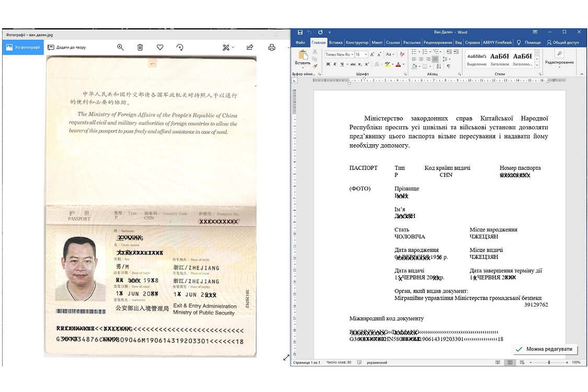Rotate the passport image
The image size is (588, 392).
(180, 48)
